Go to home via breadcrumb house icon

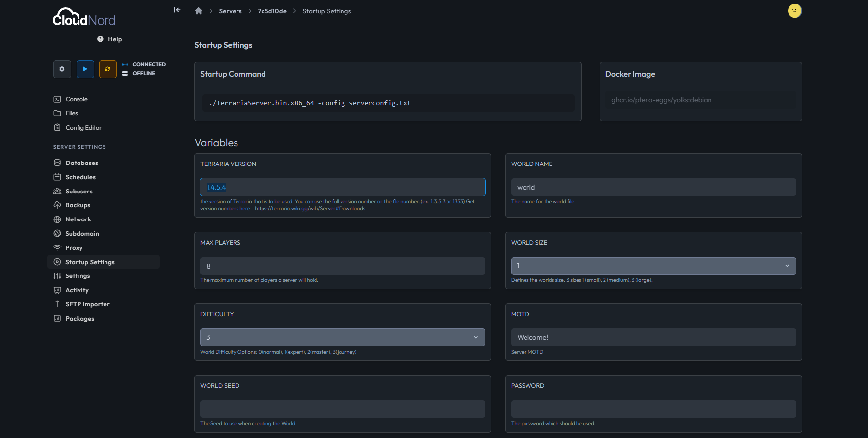point(199,11)
